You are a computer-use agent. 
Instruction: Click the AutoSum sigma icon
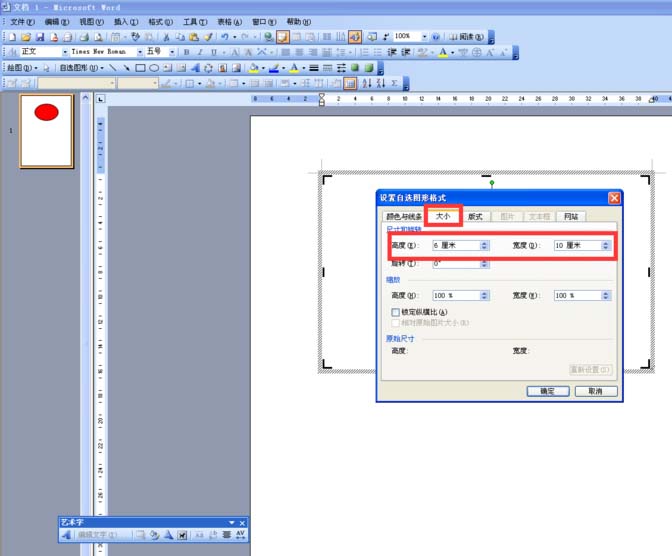click(394, 83)
